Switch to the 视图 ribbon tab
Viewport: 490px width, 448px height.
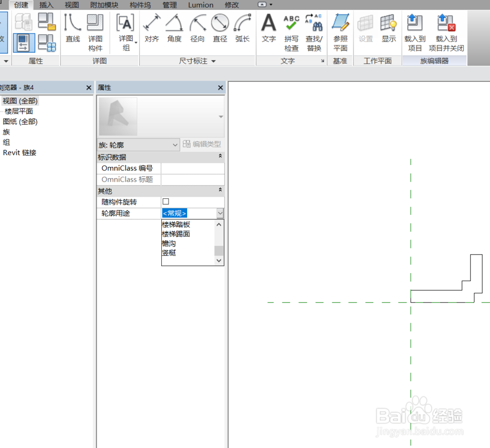[x=72, y=5]
